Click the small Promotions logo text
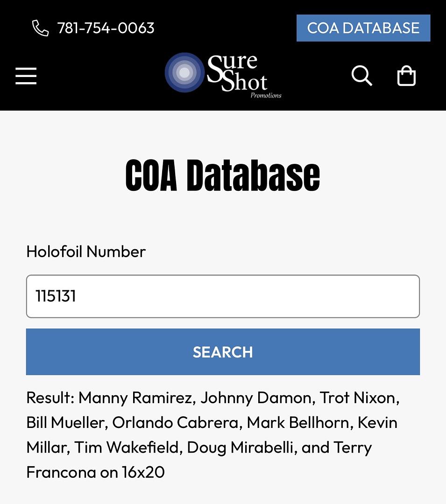Image resolution: width=446 pixels, height=504 pixels. point(266,96)
